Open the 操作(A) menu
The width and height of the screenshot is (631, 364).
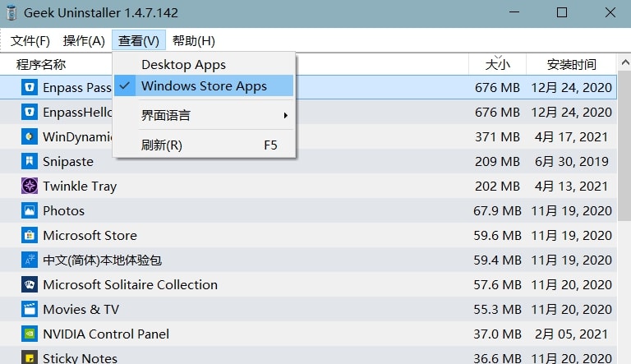point(84,40)
